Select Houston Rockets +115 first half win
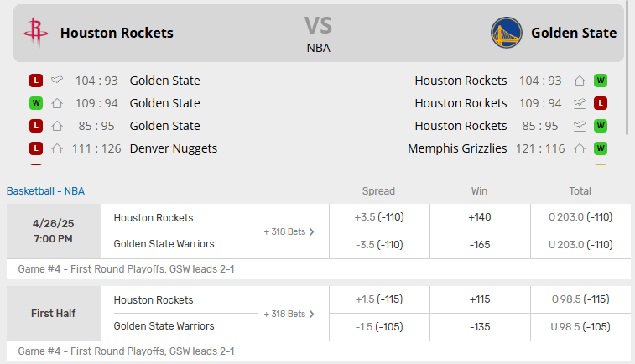635x364 pixels. [x=480, y=299]
